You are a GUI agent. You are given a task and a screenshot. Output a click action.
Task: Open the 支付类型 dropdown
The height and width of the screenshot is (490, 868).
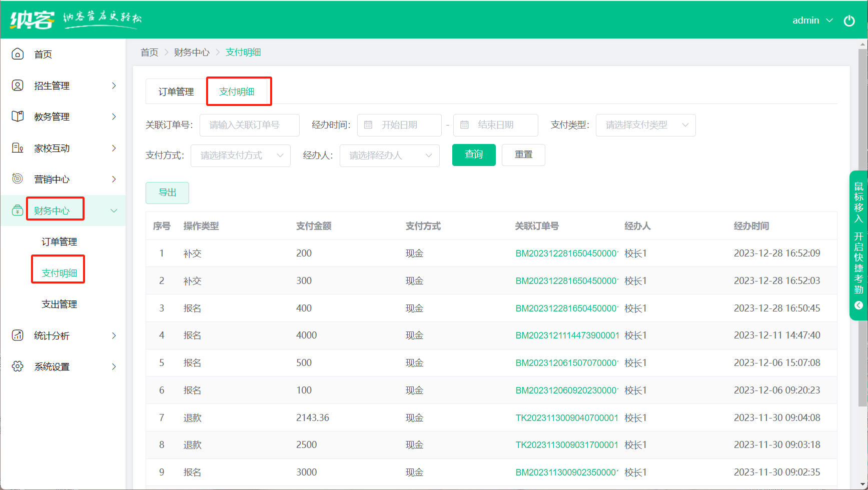click(x=645, y=125)
